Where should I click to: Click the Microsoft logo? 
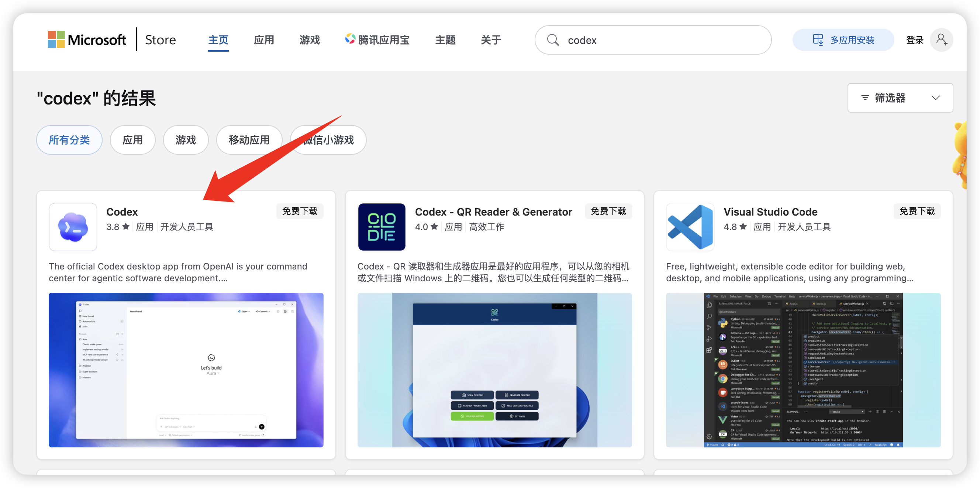pyautogui.click(x=87, y=39)
